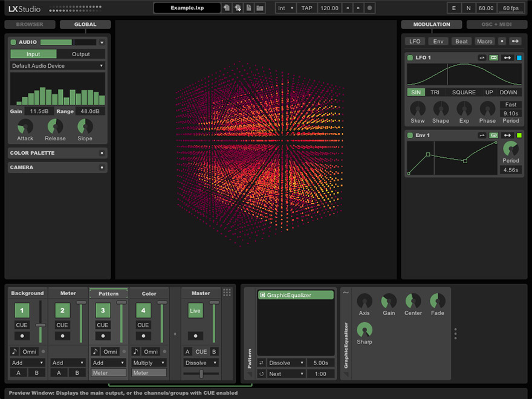532x399 pixels.
Task: Open the Default Audio Device dropdown
Action: [57, 66]
